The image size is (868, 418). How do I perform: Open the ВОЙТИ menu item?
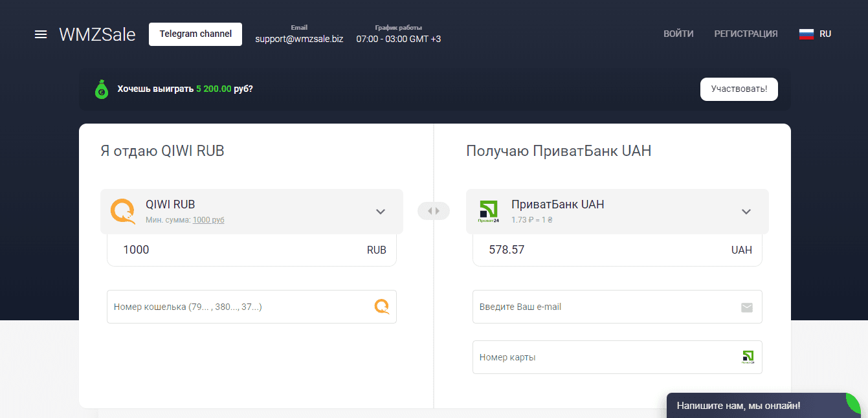pos(678,33)
